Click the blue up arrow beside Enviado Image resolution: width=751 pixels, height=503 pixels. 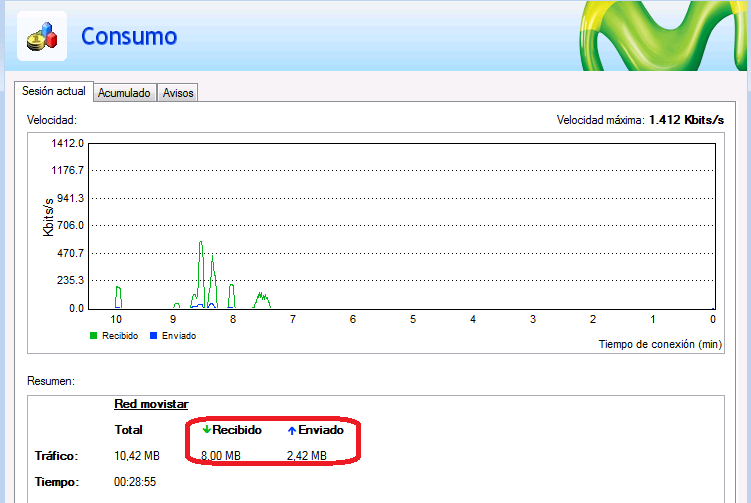(292, 430)
